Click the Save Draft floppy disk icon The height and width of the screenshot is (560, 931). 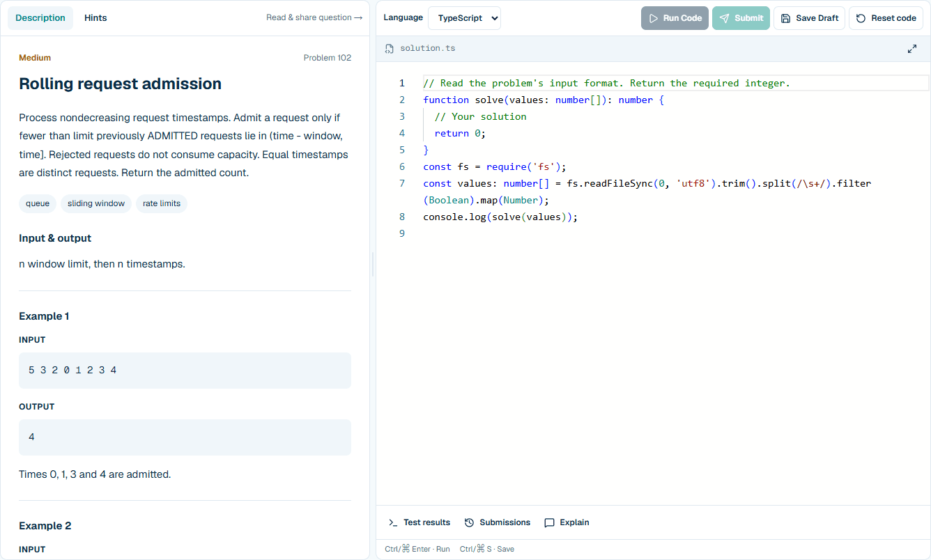(x=786, y=18)
